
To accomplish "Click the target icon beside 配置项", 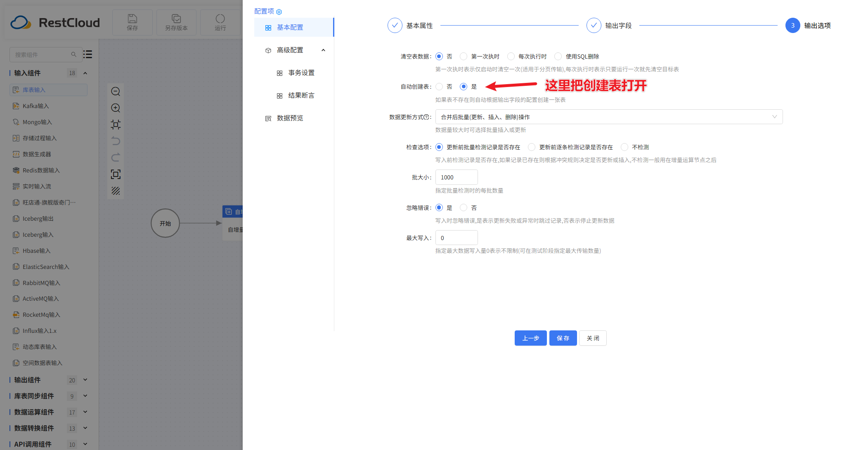I will point(279,12).
